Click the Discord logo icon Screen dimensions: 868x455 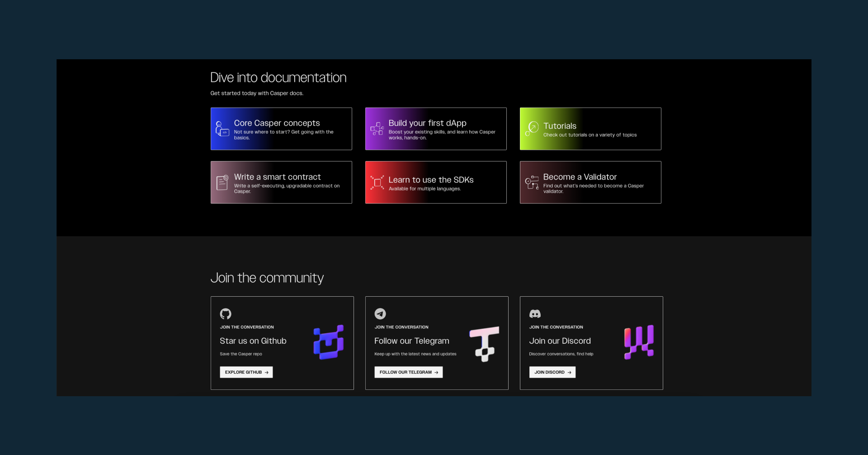[x=535, y=313]
